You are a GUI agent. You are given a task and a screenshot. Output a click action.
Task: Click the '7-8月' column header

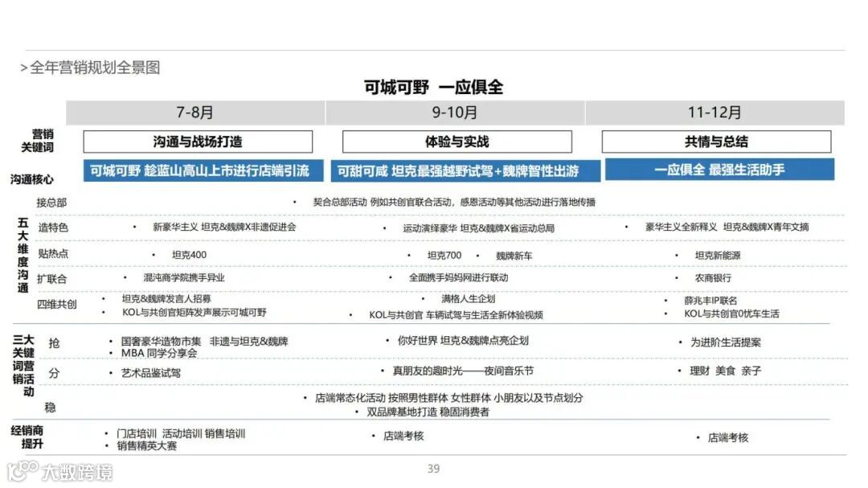pos(194,113)
